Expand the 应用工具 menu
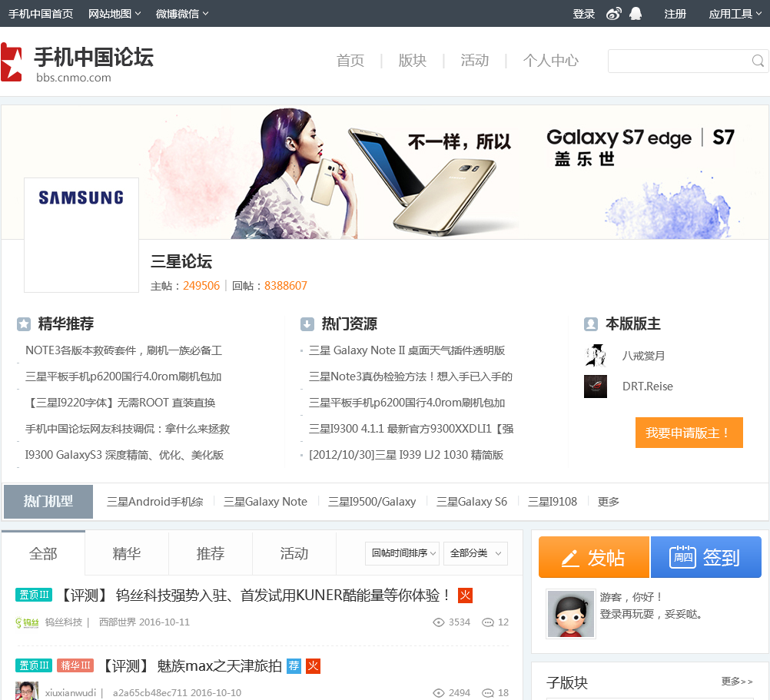This screenshot has height=700, width=770. click(x=735, y=14)
